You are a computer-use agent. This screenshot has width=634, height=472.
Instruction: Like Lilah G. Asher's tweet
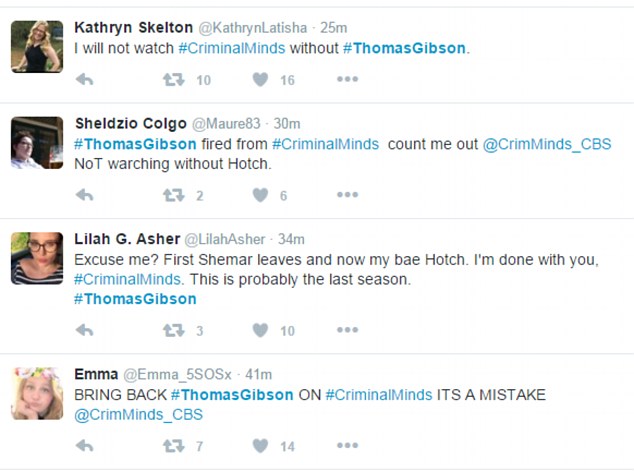tap(260, 330)
